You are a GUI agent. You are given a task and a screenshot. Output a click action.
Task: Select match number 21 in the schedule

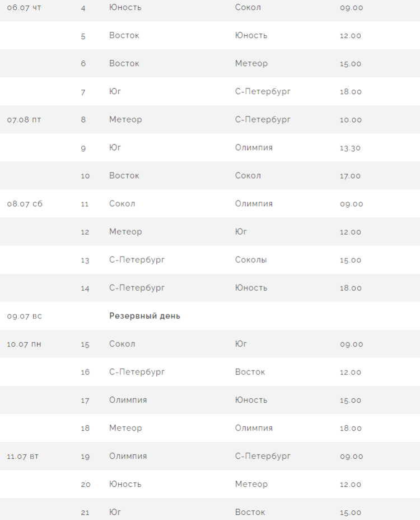coord(85,512)
